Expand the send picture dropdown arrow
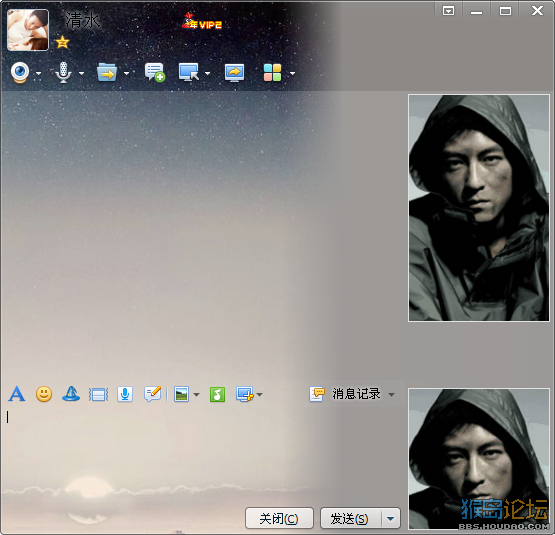This screenshot has width=555, height=535. (196, 394)
